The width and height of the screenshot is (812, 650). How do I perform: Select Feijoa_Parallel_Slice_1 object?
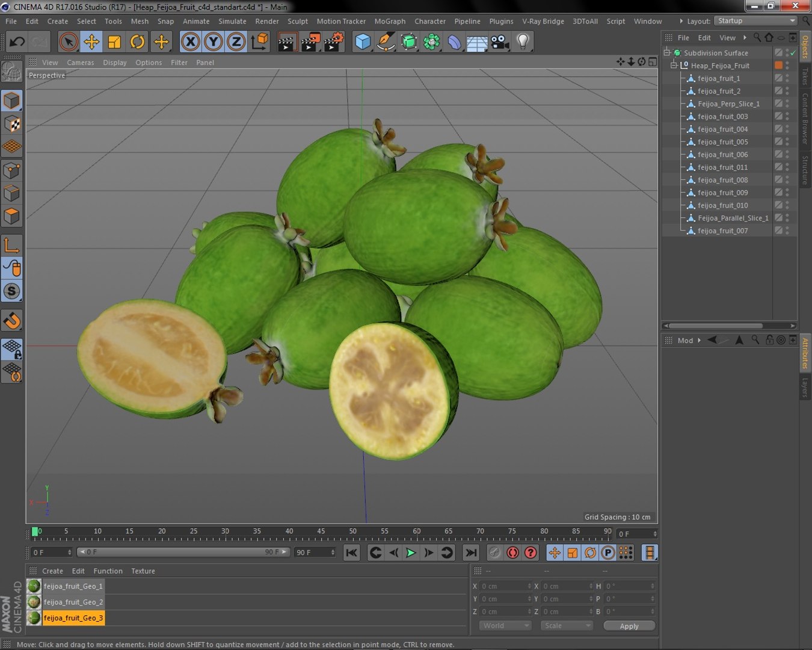click(733, 218)
